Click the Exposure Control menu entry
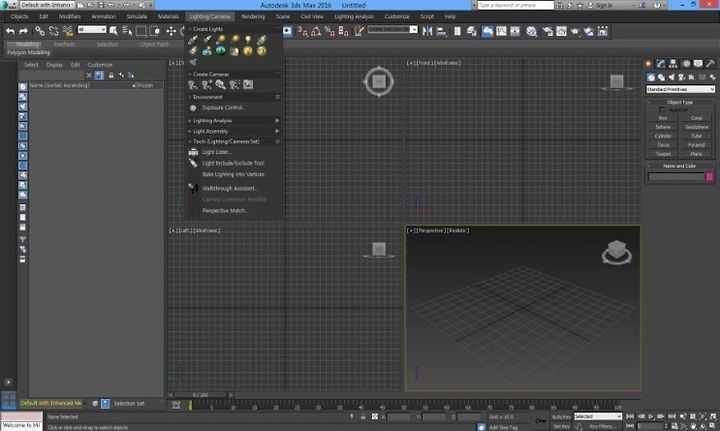720x431 pixels. [x=224, y=108]
